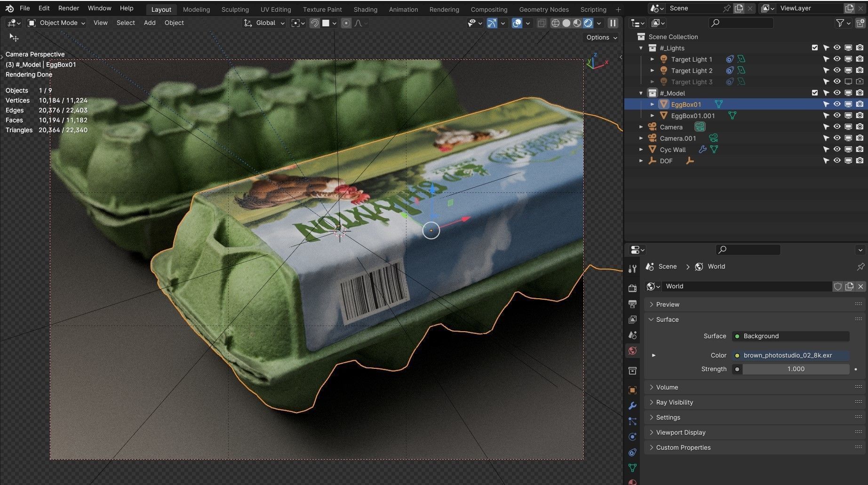
Task: Click the pin icon in properties editor
Action: point(860,267)
